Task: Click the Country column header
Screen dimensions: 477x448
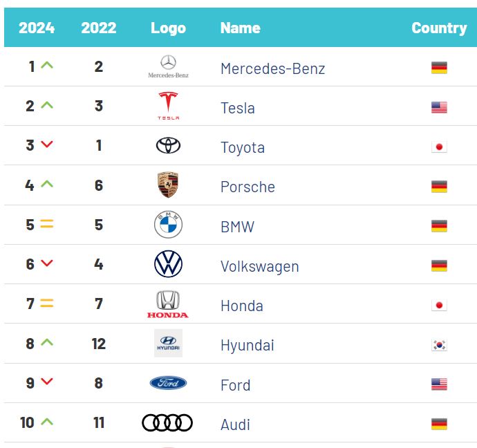Action: 439,28
